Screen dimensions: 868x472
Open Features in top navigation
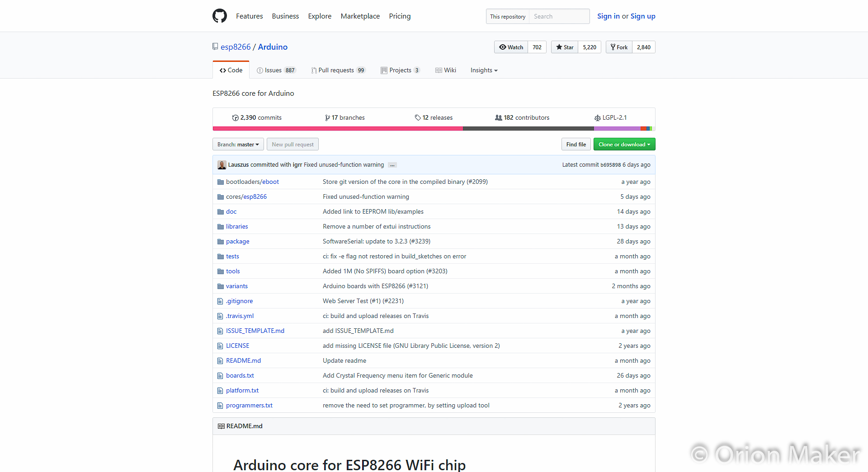pyautogui.click(x=249, y=16)
